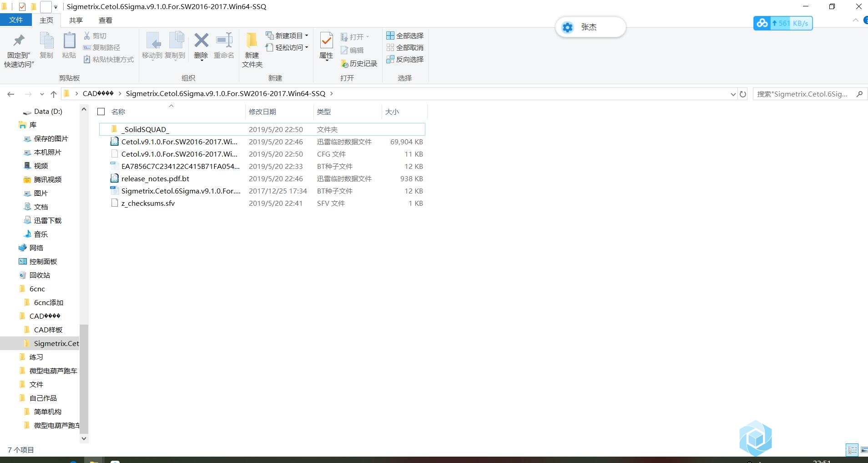Click the Copy icon in ribbon
Screen dimensions: 868x463
click(x=46, y=41)
